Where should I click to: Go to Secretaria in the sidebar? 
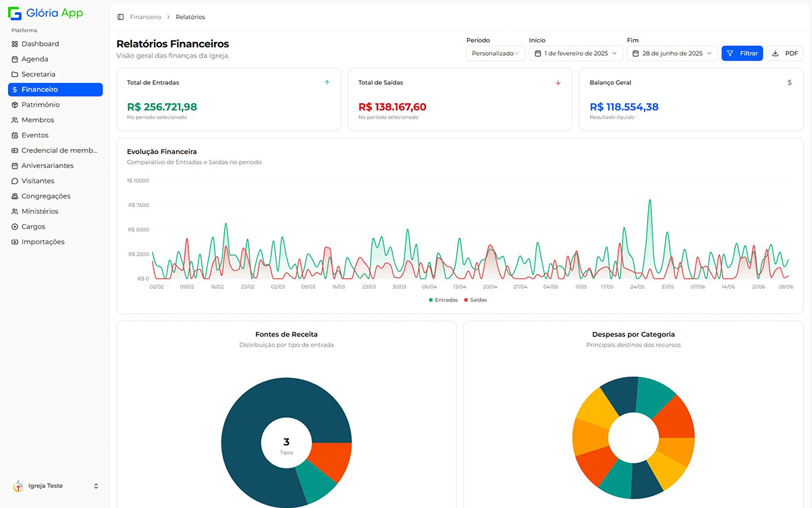coord(38,74)
